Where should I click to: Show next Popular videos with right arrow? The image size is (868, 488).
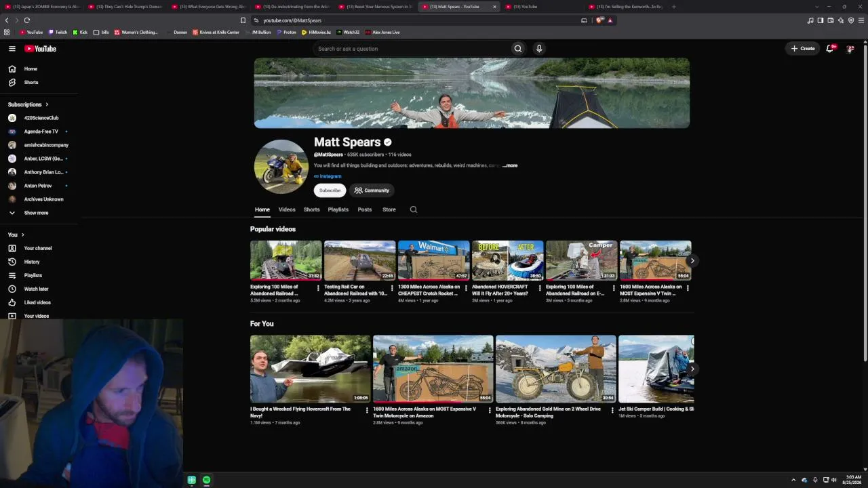[692, 260]
